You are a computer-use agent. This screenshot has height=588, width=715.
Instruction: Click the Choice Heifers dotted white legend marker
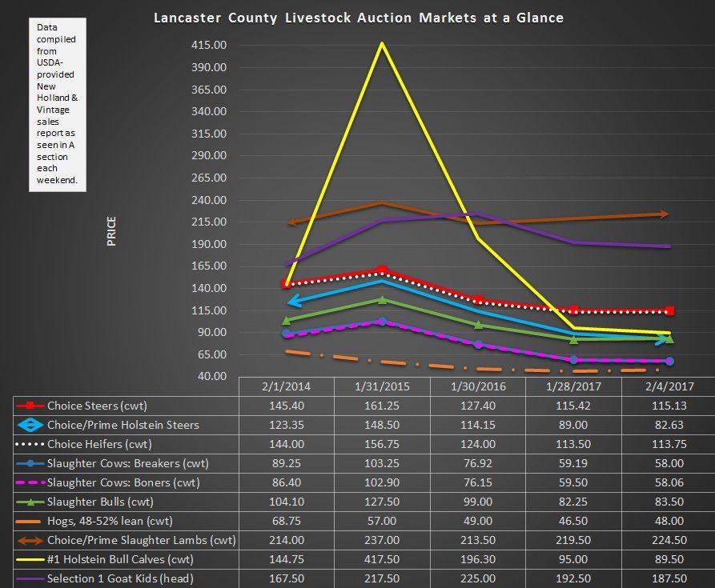pyautogui.click(x=30, y=444)
